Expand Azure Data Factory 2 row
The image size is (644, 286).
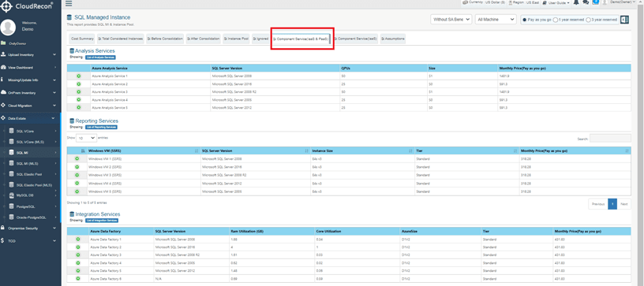(x=78, y=247)
